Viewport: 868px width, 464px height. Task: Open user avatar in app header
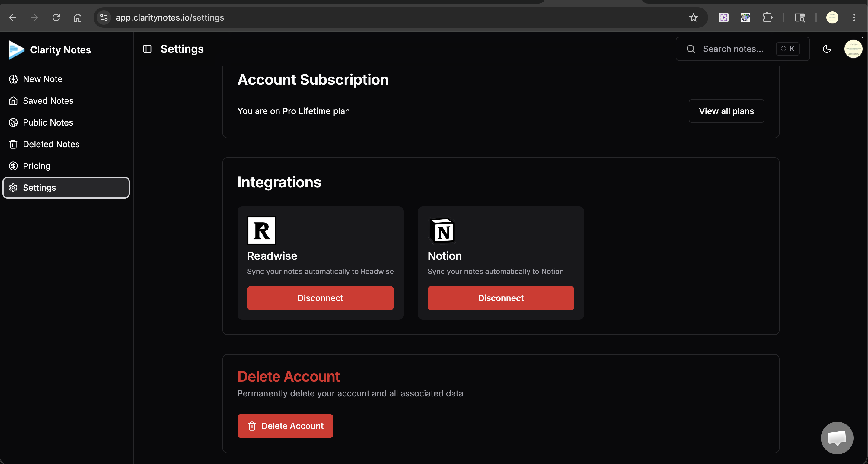(x=853, y=49)
